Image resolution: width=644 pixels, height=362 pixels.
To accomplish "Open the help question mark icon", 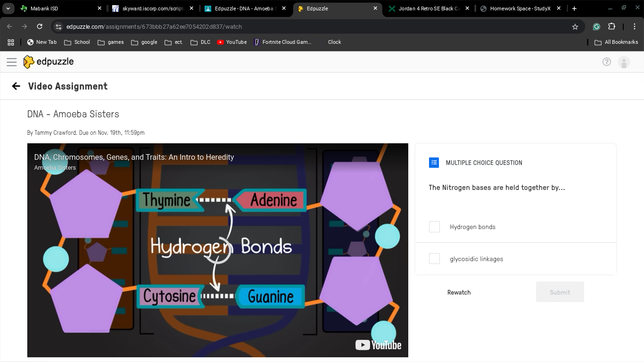I will [x=607, y=62].
